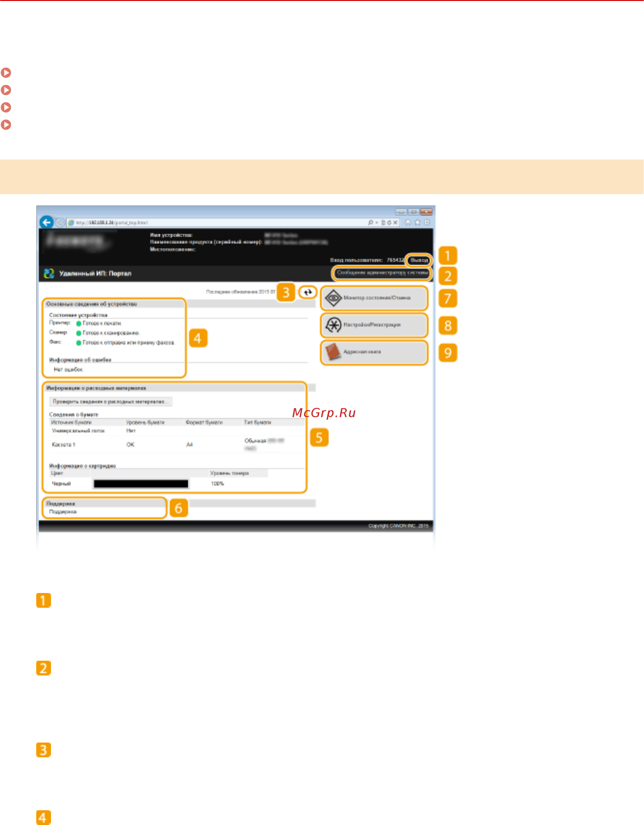Click check consumables details button
644x825 pixels.
point(111,401)
